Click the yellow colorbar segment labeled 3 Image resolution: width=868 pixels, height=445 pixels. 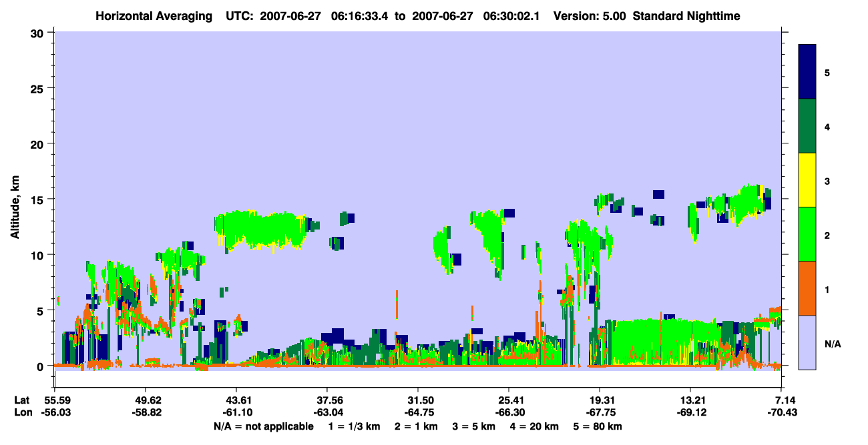click(x=807, y=180)
